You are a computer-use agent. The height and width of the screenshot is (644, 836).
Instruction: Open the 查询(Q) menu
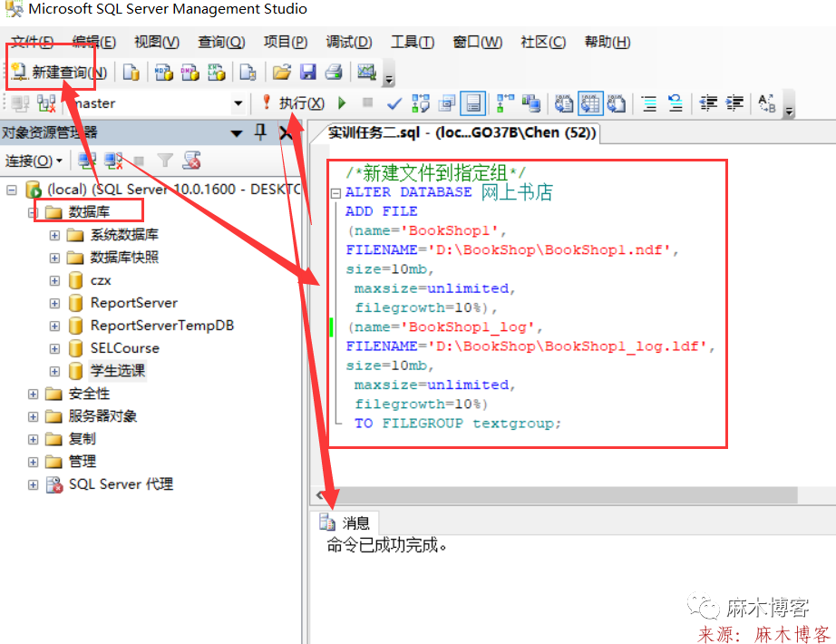click(x=220, y=42)
